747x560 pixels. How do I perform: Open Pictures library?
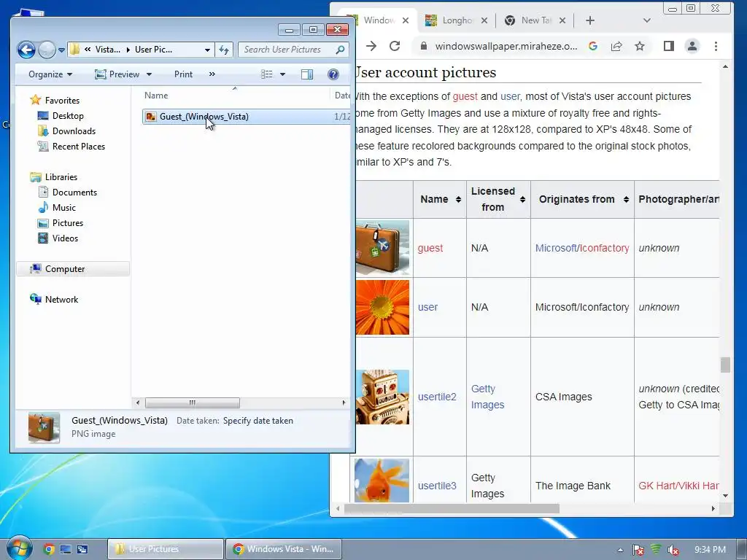(67, 223)
